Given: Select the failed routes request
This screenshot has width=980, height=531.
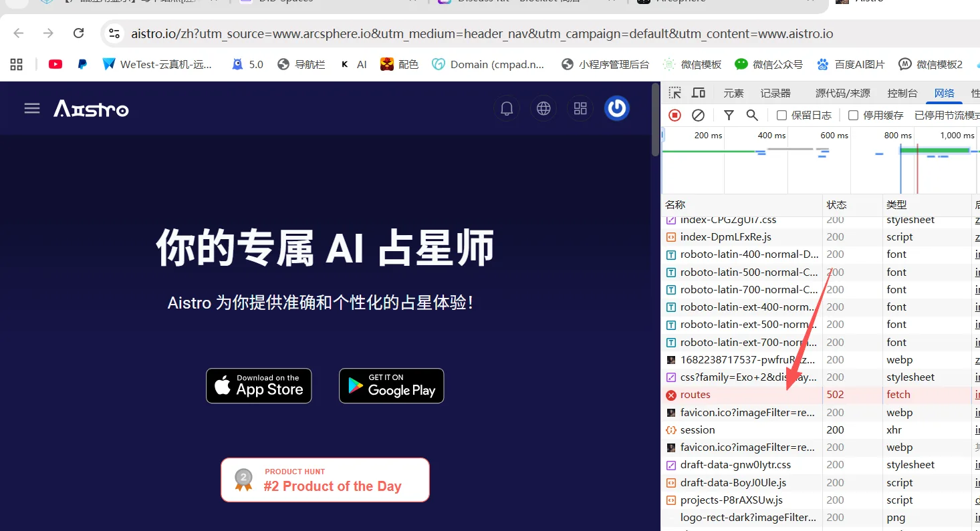Looking at the screenshot, I should point(821,394).
